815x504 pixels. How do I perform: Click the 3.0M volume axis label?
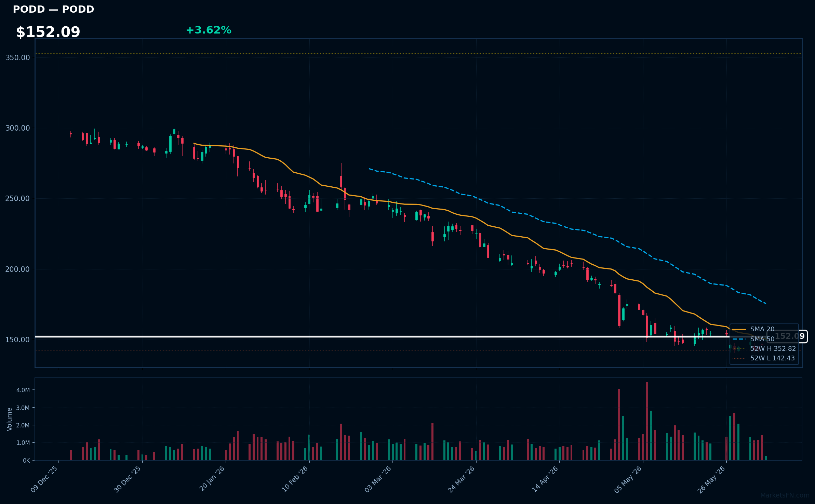23,408
